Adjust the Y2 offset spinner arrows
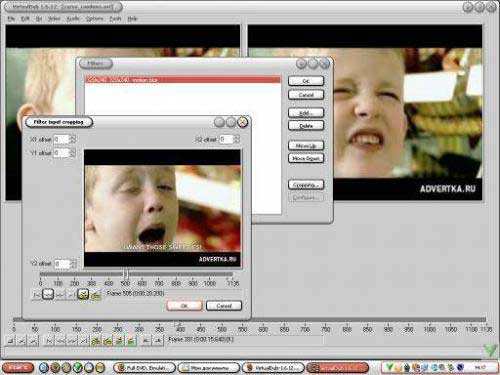This screenshot has width=500, height=375. coord(74,264)
